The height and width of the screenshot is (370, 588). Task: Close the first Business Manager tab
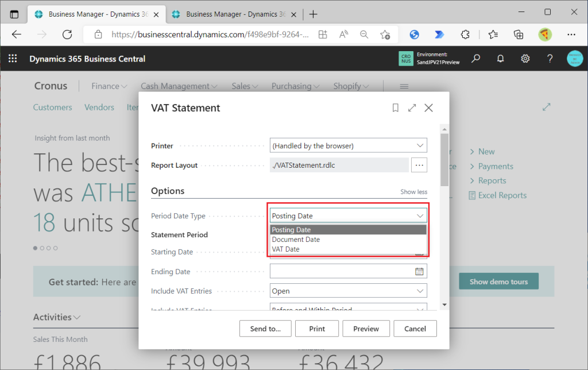(156, 14)
